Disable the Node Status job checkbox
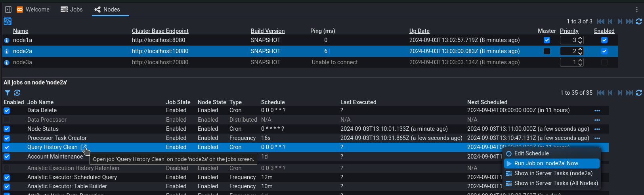The width and height of the screenshot is (644, 195). [x=7, y=129]
